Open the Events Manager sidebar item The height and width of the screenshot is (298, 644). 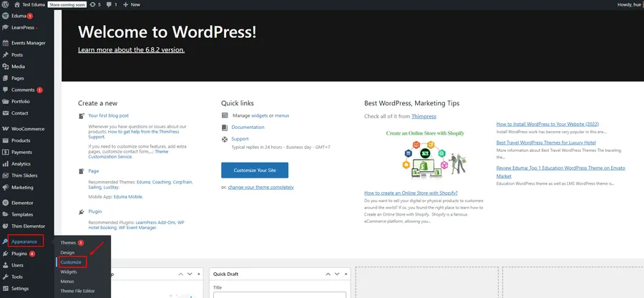pos(28,43)
